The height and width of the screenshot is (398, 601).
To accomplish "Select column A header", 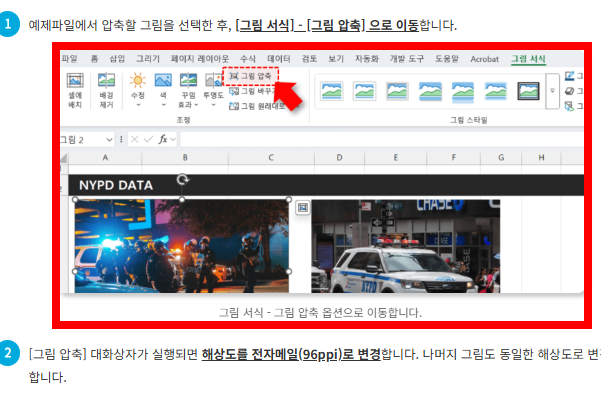I will 105,158.
